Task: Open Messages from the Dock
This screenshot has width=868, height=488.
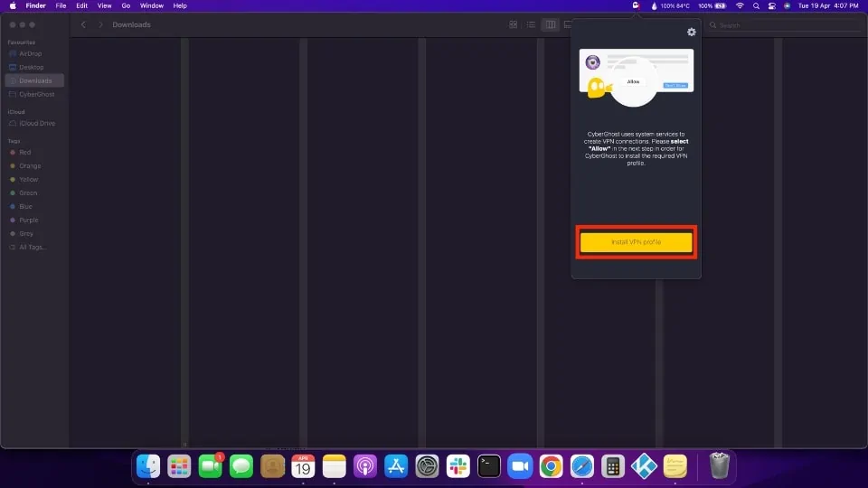Action: (241, 466)
